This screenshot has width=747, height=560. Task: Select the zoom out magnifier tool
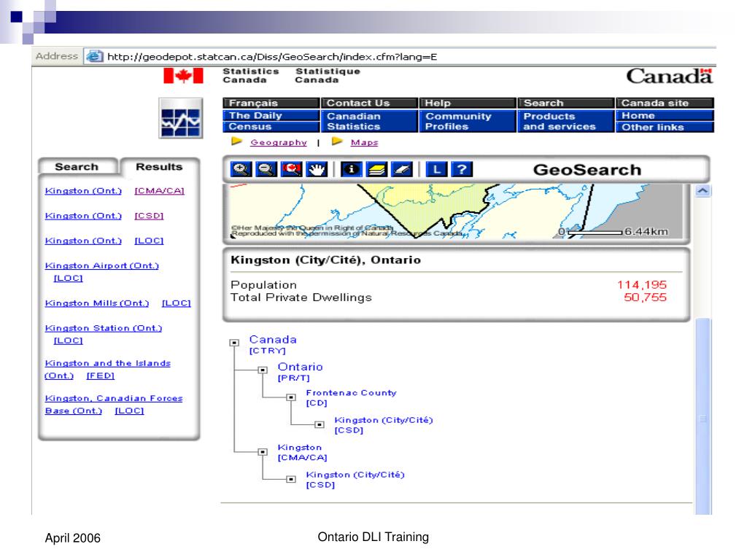(x=266, y=169)
